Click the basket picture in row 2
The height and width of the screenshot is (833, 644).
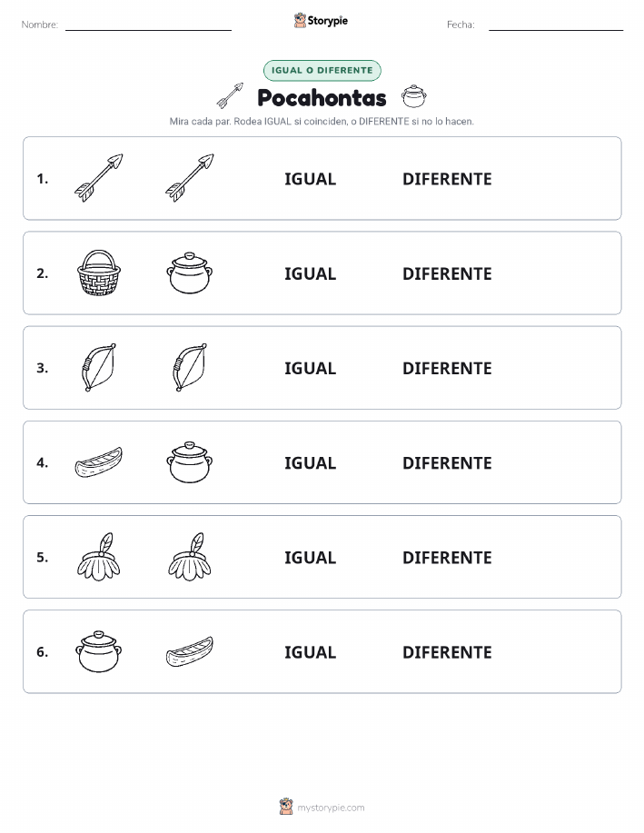point(99,273)
